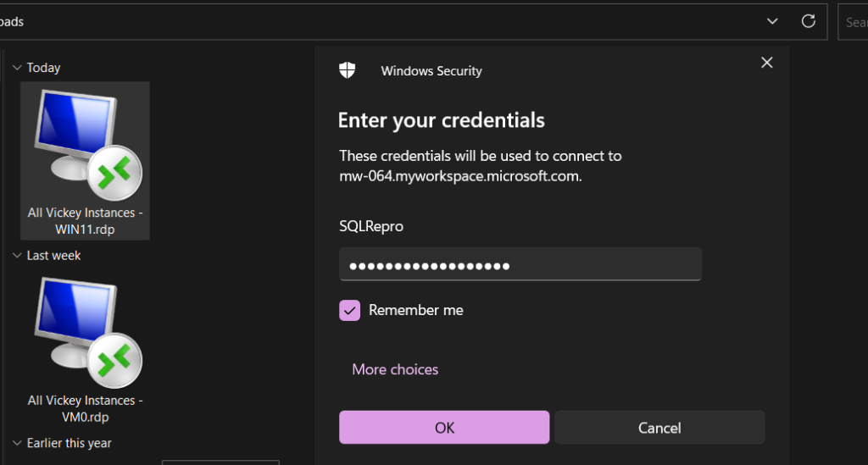Confirm credentials with the OK button
Screen dimensions: 868x465
tap(444, 428)
